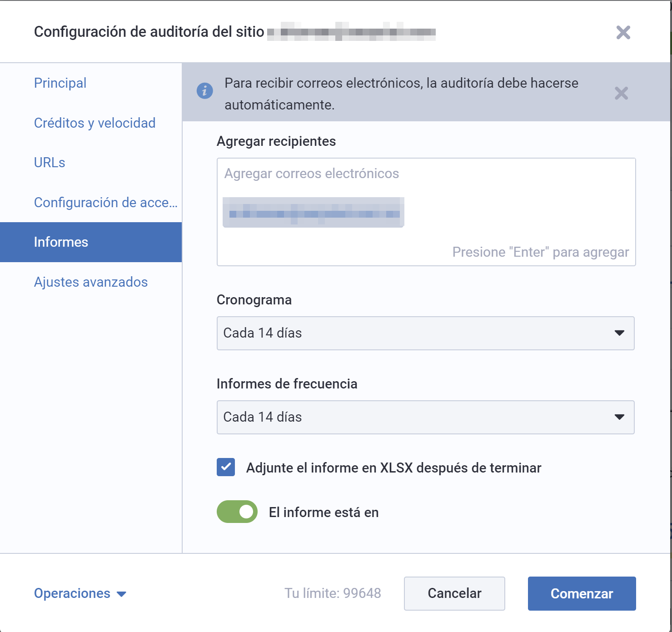Viewport: 672px width, 632px height.
Task: Click the Cancelar button
Action: (x=454, y=593)
